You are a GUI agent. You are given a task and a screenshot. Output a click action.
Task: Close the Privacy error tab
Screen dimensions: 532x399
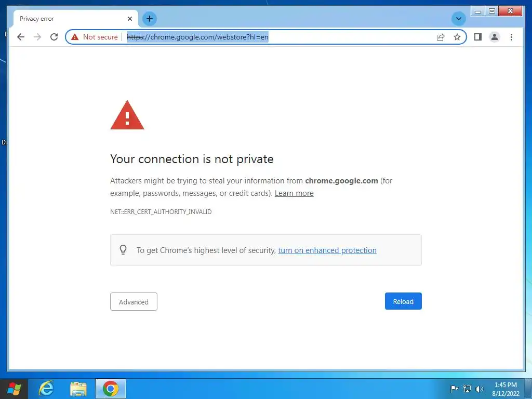129,19
